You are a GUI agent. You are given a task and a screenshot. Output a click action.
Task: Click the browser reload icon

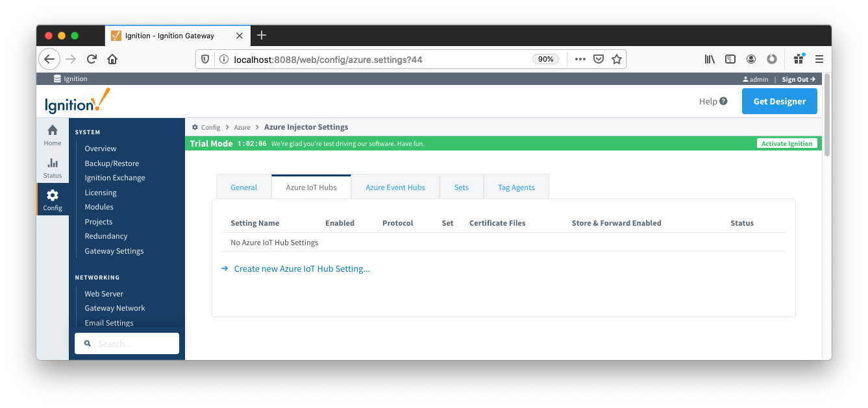pyautogui.click(x=92, y=59)
